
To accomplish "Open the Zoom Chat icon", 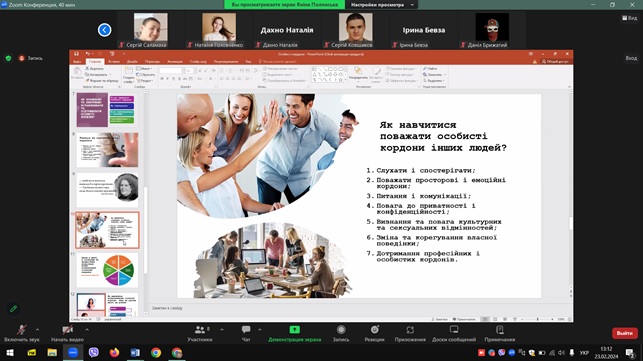I will pos(246,329).
